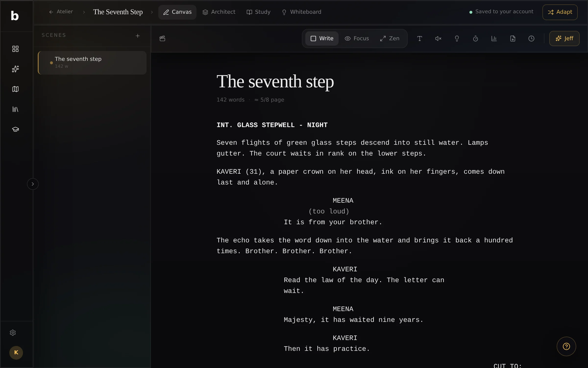
Task: Toggle the muted speaker sound icon
Action: pos(438,39)
